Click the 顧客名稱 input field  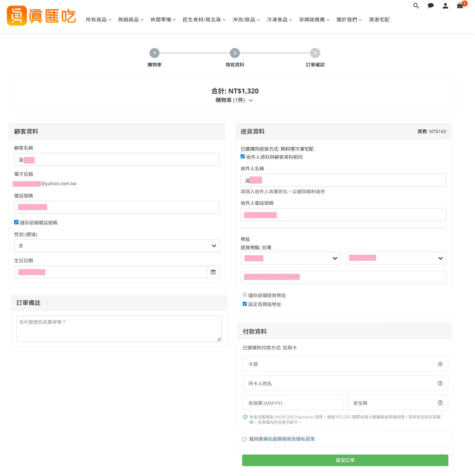click(117, 159)
